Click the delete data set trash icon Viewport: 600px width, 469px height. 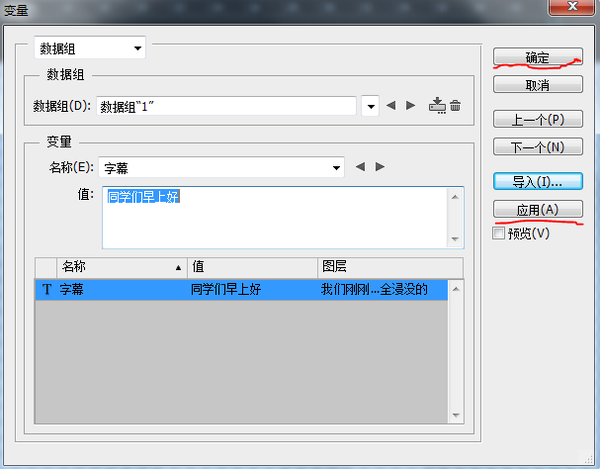click(455, 106)
